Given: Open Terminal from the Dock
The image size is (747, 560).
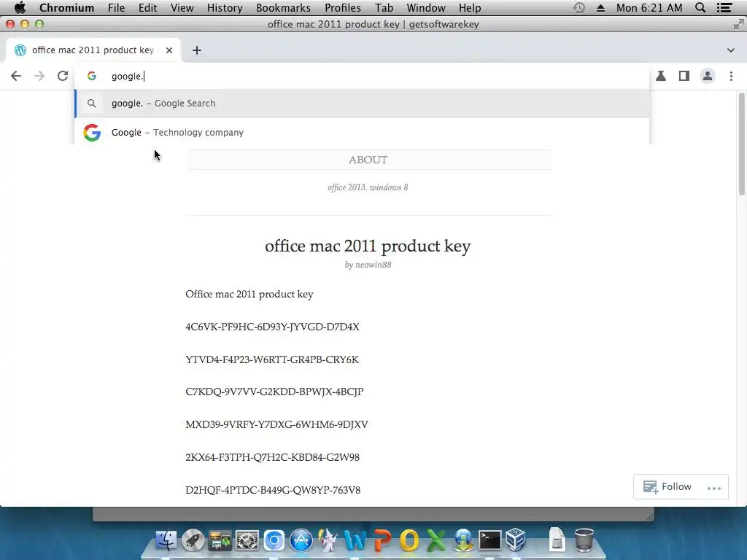Looking at the screenshot, I should pyautogui.click(x=489, y=540).
